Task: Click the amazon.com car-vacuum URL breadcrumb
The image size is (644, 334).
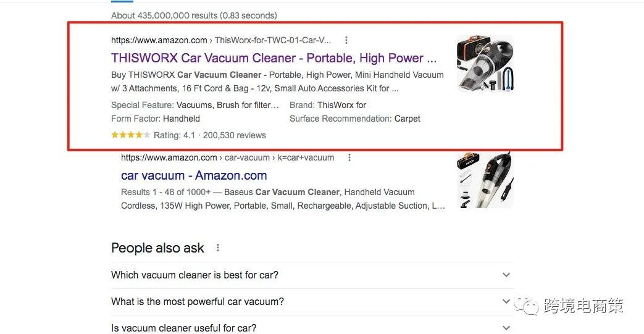Action: point(228,157)
